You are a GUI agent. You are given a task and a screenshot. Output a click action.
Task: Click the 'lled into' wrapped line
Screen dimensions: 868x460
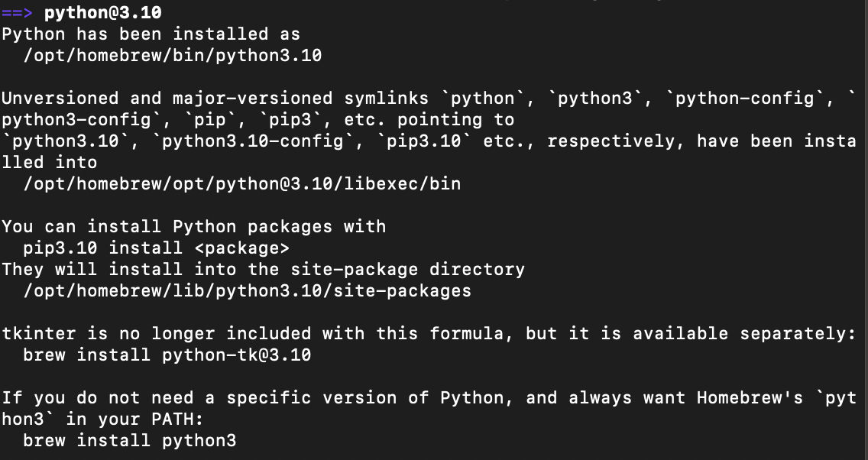coord(50,163)
